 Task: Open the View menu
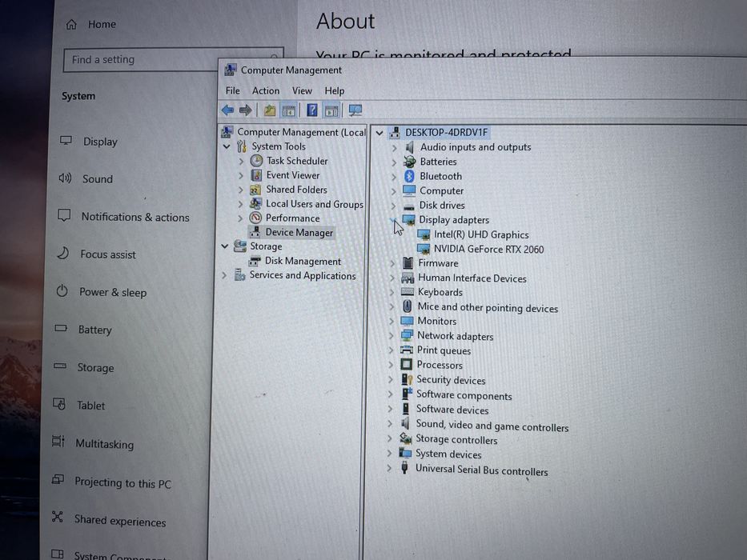tap(302, 90)
